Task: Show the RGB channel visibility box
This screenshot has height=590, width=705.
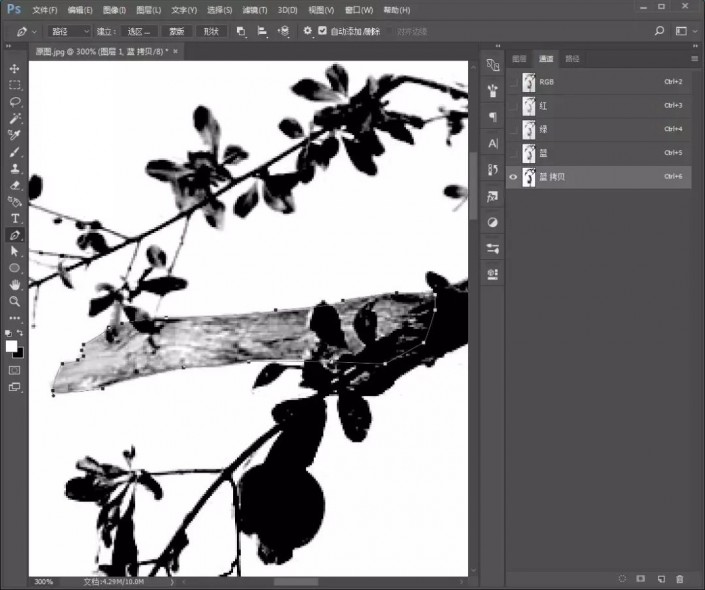Action: [x=514, y=82]
